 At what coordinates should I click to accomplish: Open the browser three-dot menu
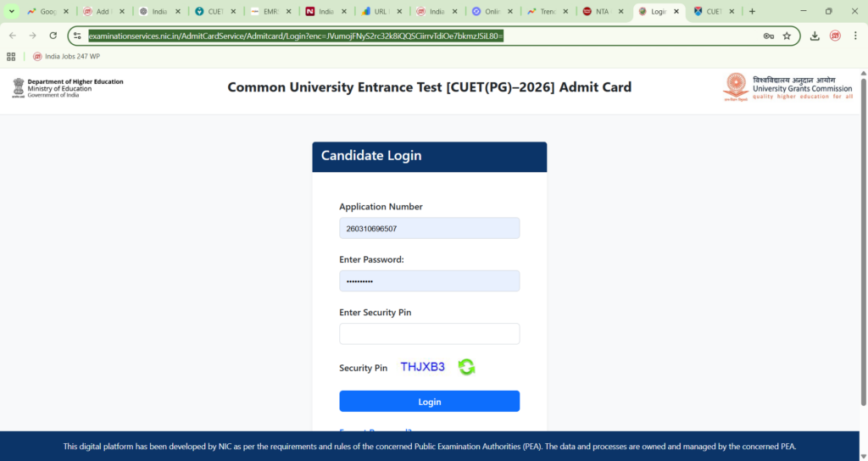[x=855, y=36]
